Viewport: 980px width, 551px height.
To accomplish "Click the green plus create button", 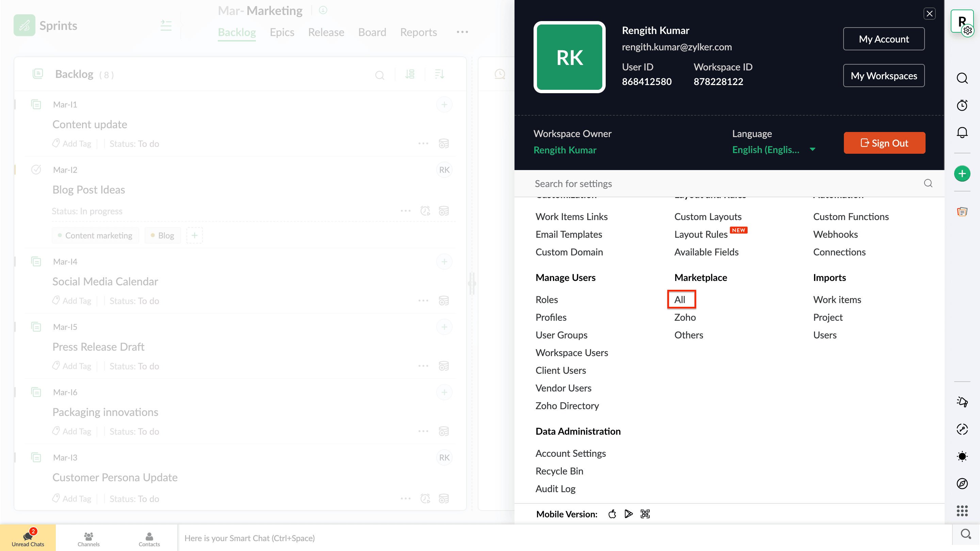I will [962, 174].
